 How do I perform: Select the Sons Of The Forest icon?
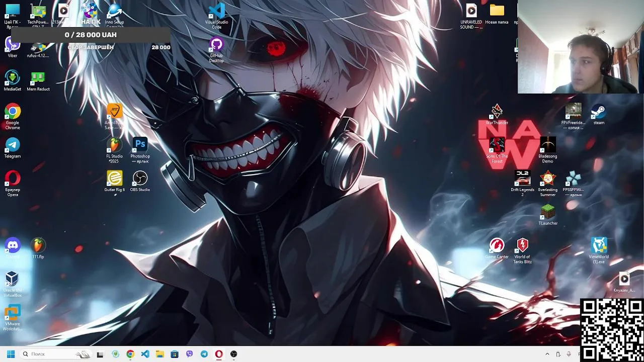pos(497,150)
